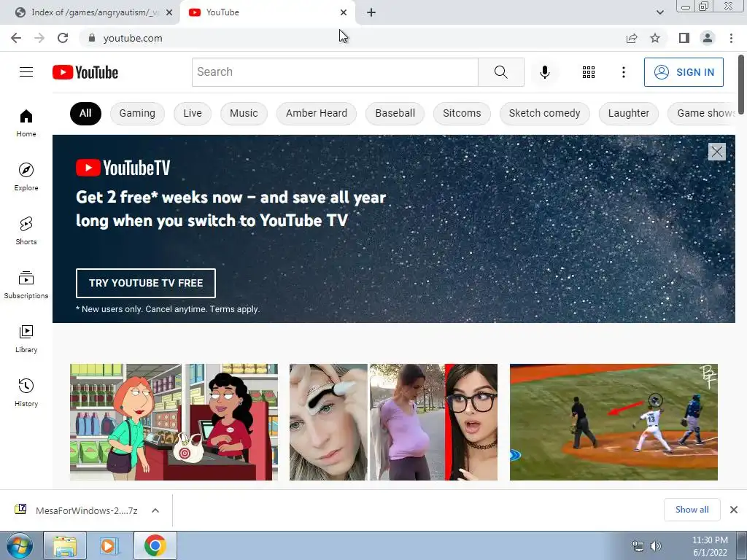Select the Live filter chip

[193, 113]
